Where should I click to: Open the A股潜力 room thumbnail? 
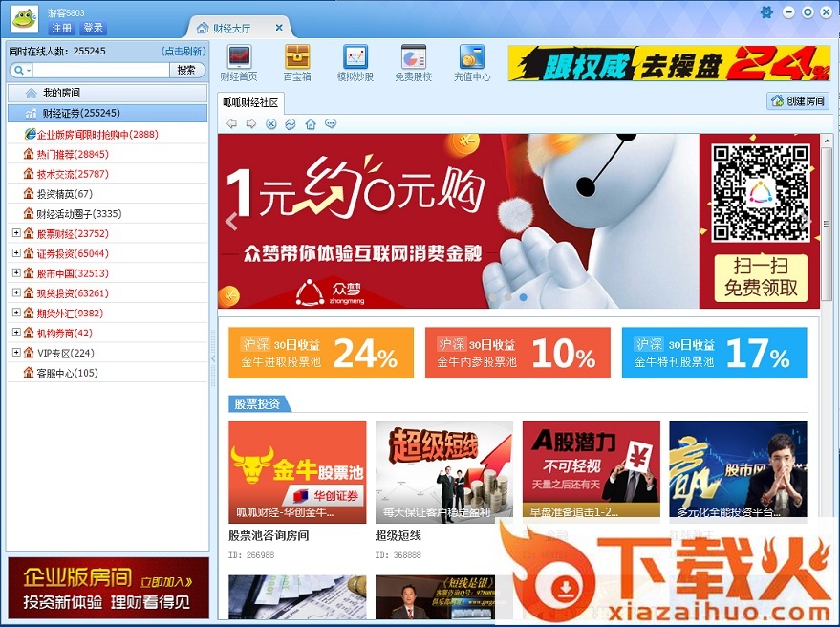click(x=592, y=469)
